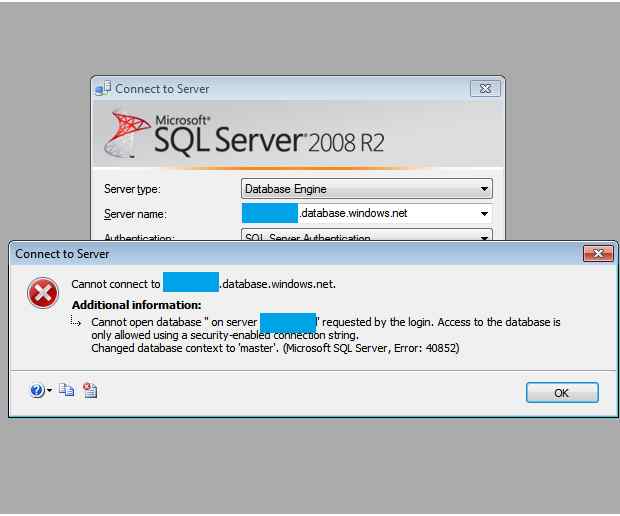
Task: Show technical details icon
Action: (x=90, y=390)
